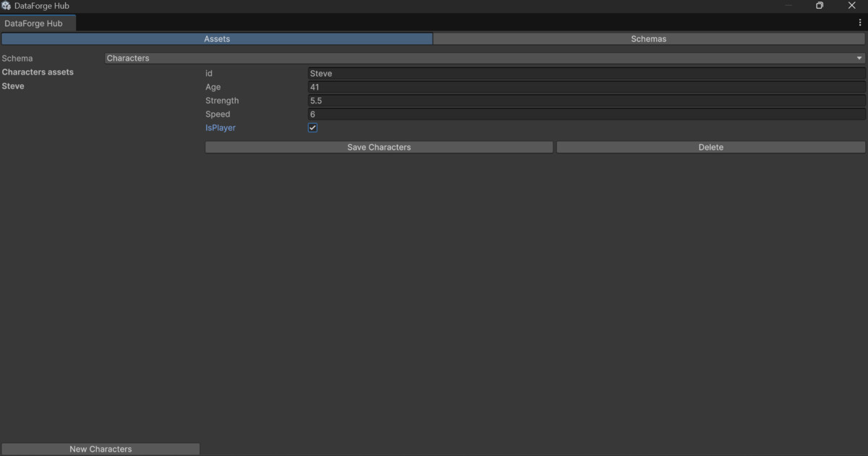868x456 pixels.
Task: Click the DataForge Hub application icon in title bar
Action: [6, 5]
